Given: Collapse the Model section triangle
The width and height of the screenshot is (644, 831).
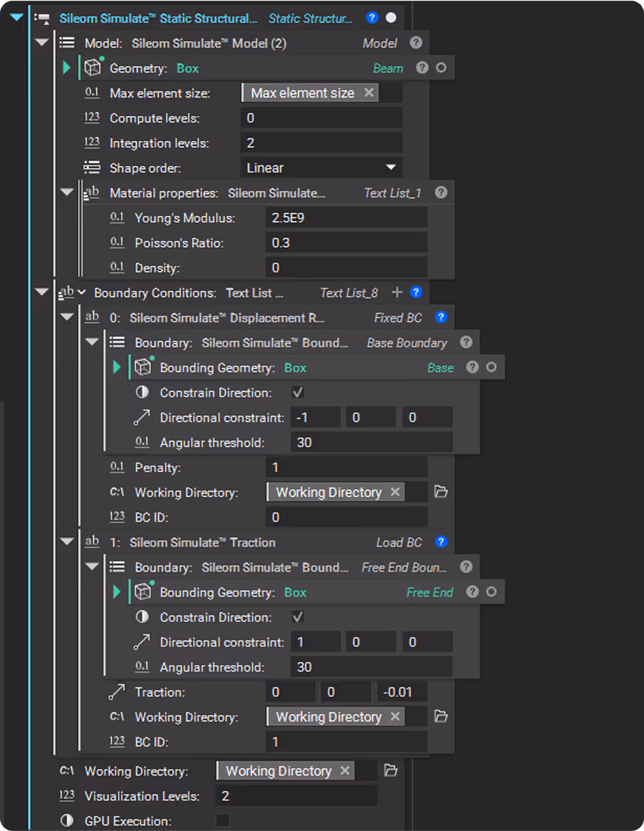Looking at the screenshot, I should pos(41,43).
